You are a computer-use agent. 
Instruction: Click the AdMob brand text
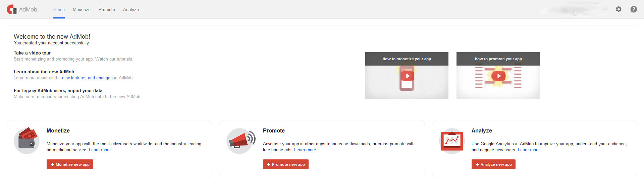click(x=28, y=9)
